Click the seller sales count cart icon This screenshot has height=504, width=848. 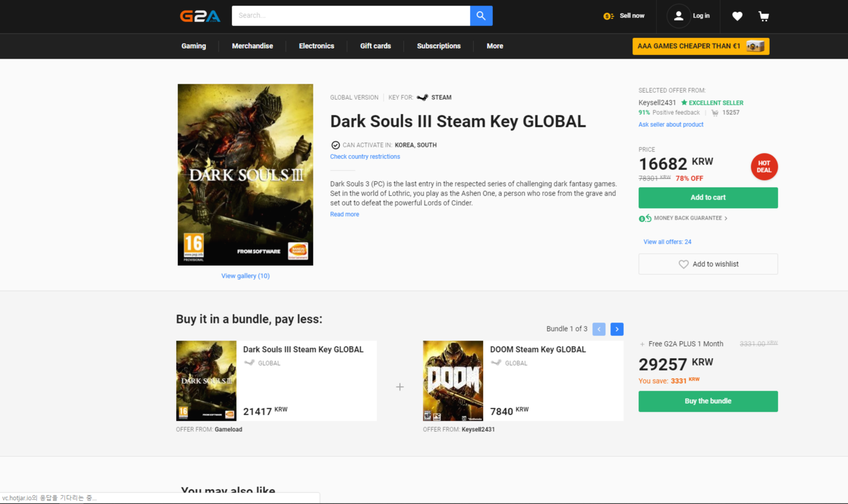[x=715, y=113]
